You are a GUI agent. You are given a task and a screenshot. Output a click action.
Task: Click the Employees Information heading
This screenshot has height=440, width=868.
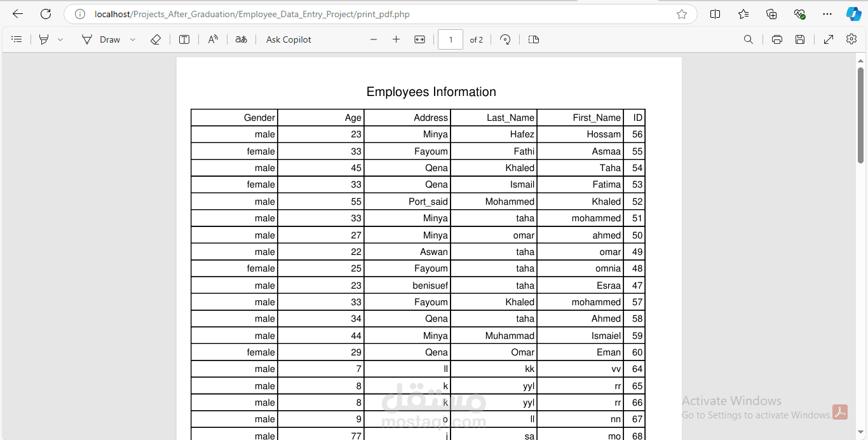(x=431, y=92)
